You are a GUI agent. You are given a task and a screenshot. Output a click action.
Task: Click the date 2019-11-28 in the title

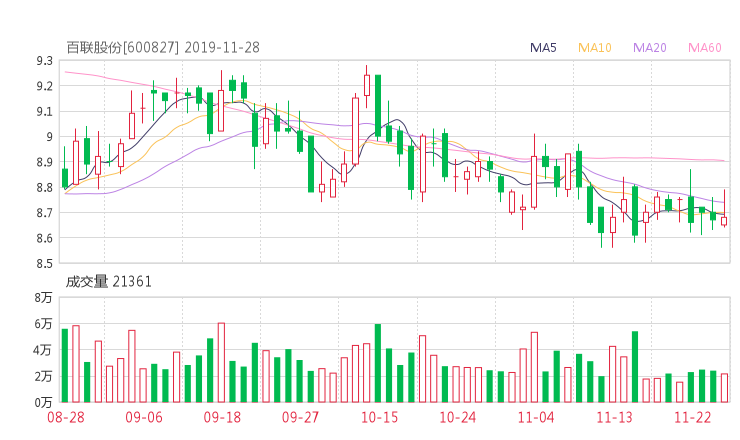tap(222, 47)
